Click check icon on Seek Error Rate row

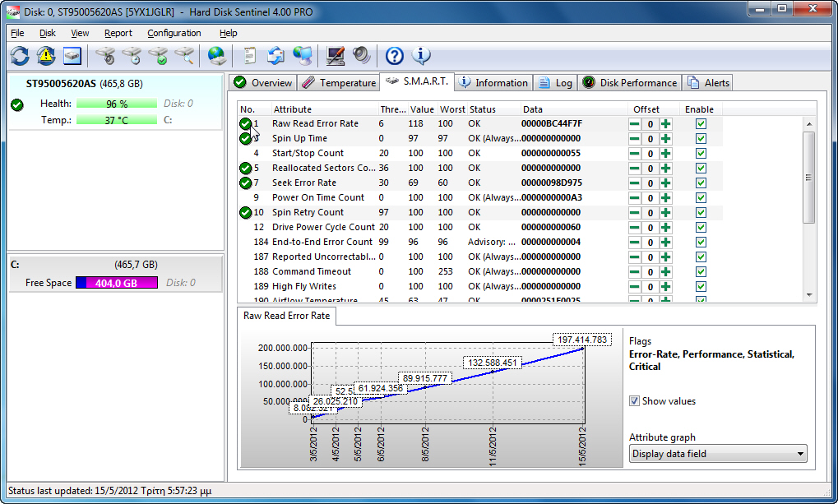tap(245, 183)
